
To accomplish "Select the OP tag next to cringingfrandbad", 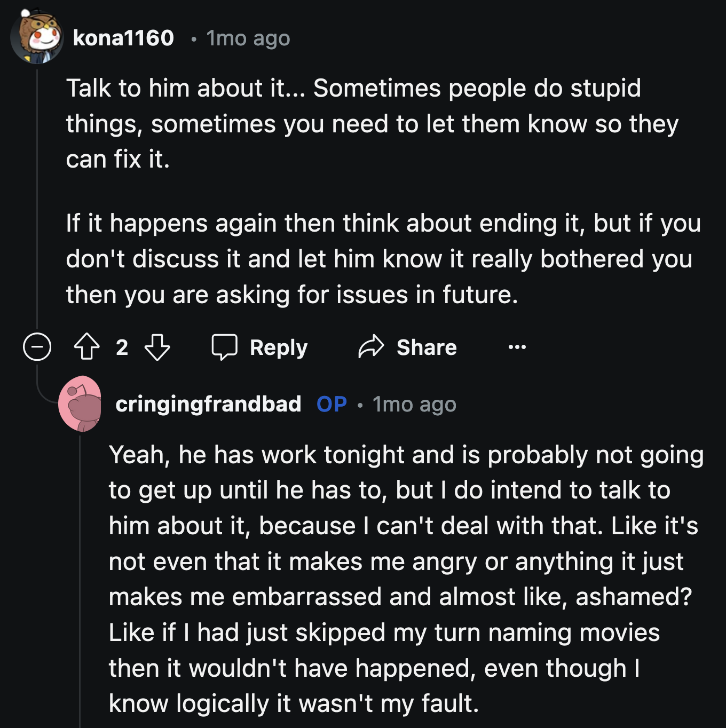I will tap(331, 404).
